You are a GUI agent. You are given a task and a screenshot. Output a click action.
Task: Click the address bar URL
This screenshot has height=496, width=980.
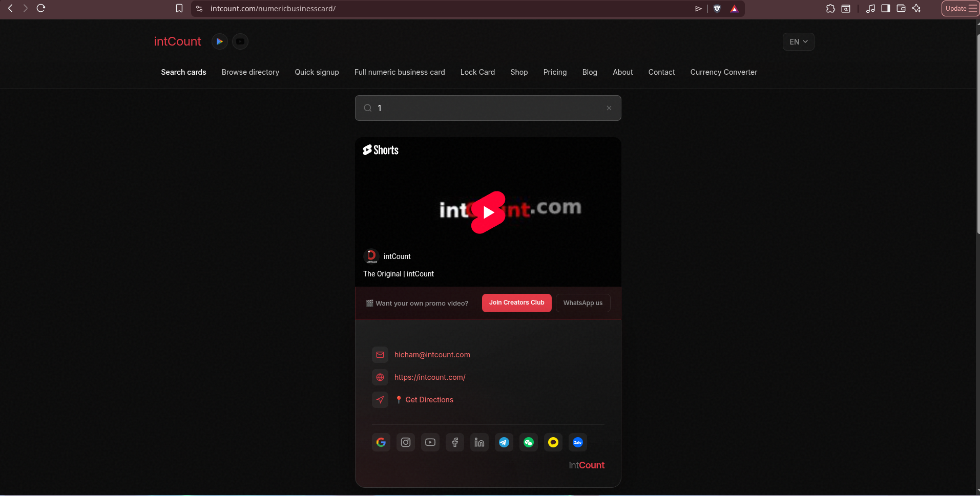click(x=273, y=9)
